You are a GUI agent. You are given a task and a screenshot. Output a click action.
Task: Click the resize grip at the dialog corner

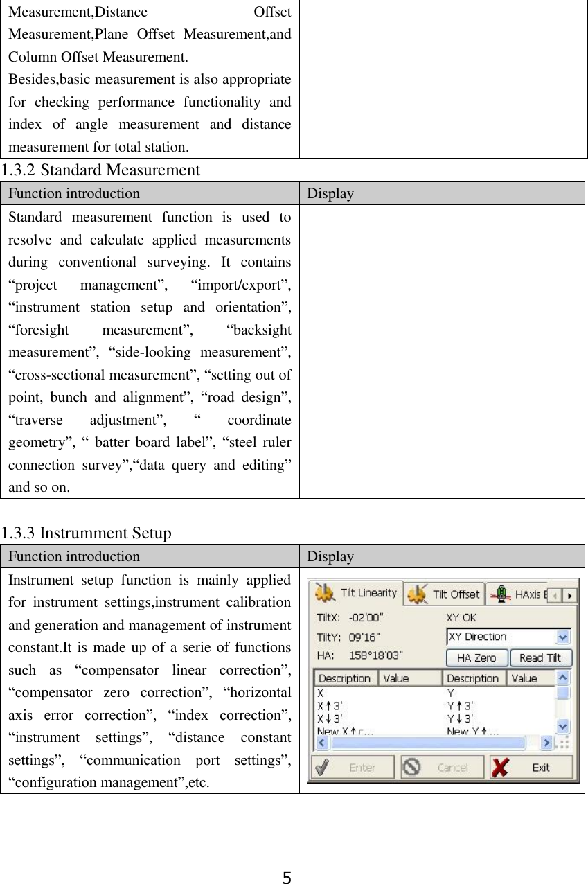tap(563, 743)
